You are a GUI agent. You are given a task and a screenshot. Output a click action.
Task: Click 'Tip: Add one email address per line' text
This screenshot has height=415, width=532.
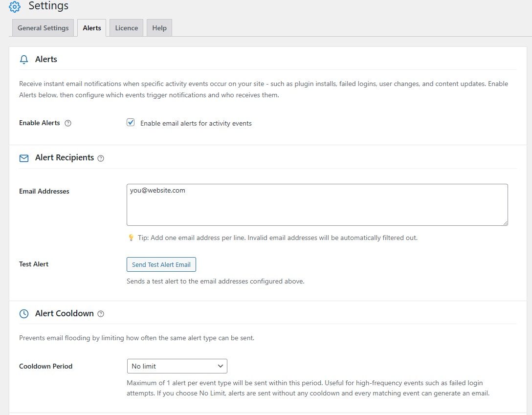pos(278,238)
